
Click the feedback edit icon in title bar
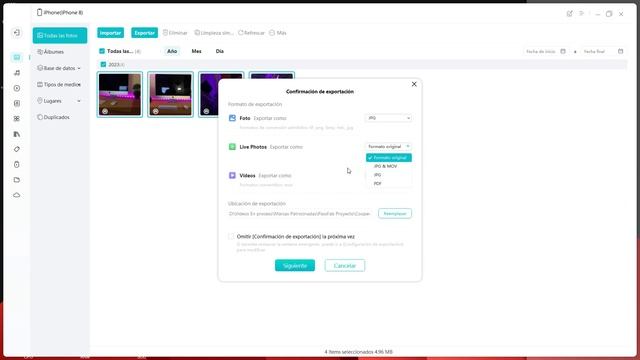569,13
